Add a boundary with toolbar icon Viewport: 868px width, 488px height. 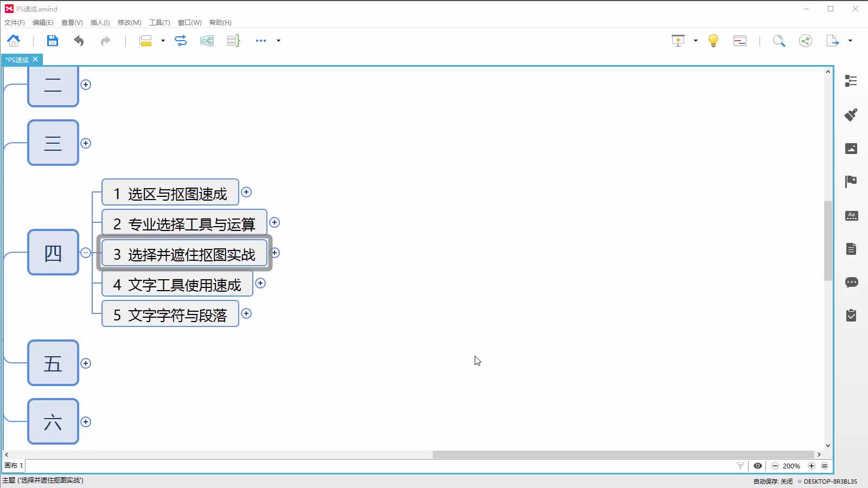point(207,41)
